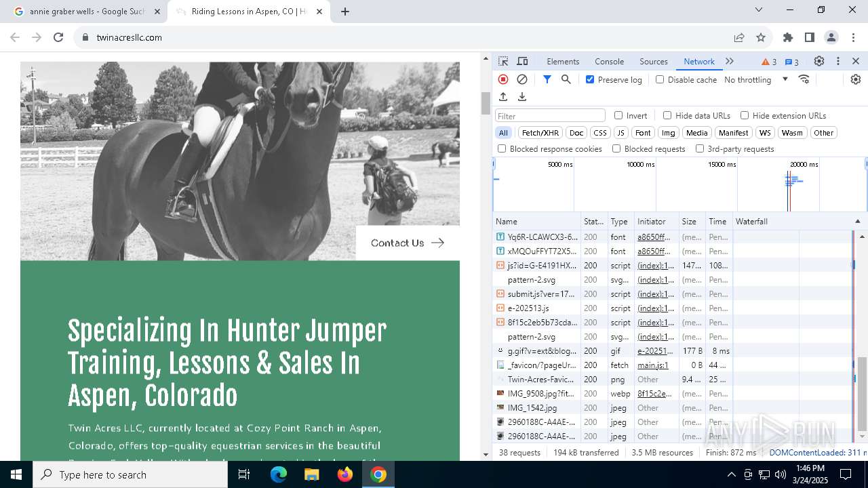Check the Invert filter checkbox
Screen dimensions: 868x488
[618, 115]
